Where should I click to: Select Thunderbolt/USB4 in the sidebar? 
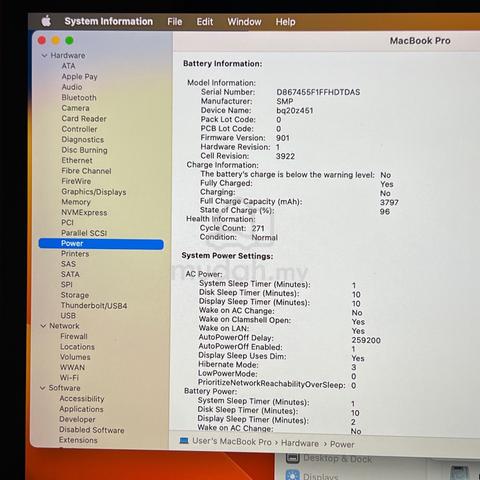tap(94, 305)
